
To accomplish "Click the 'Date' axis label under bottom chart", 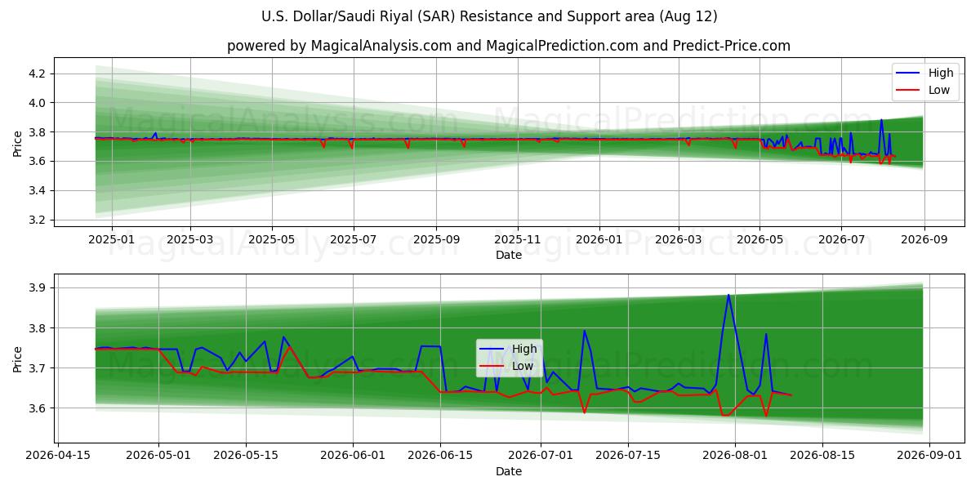I will 509,471.
